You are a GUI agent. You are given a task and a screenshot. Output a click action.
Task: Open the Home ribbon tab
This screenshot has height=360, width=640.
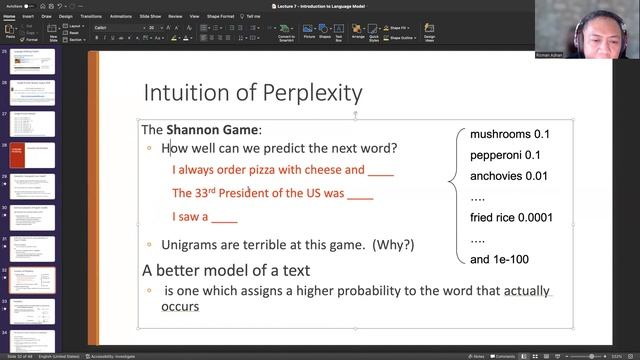point(9,16)
